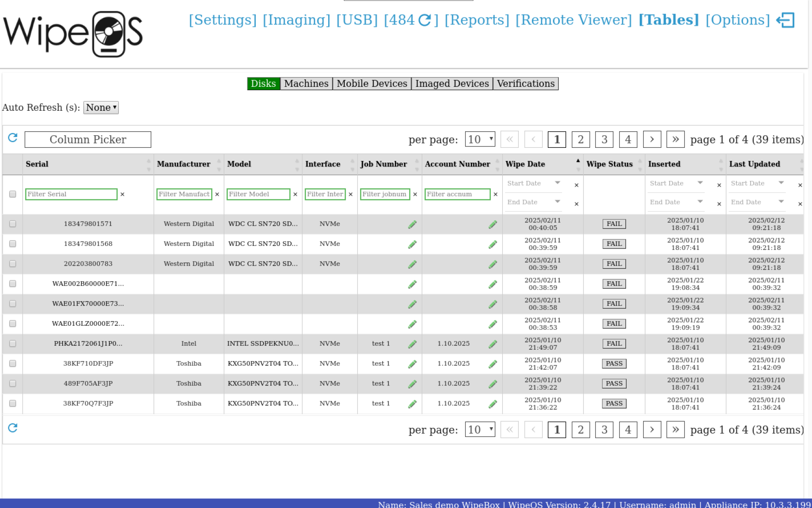
Task: Open the [Remote Viewer] link
Action: 574,20
